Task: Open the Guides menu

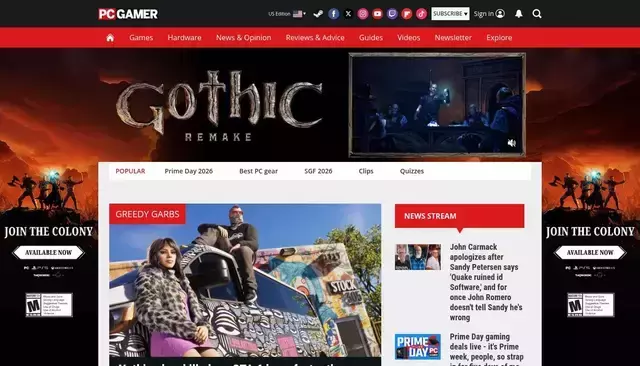Action: 371,38
